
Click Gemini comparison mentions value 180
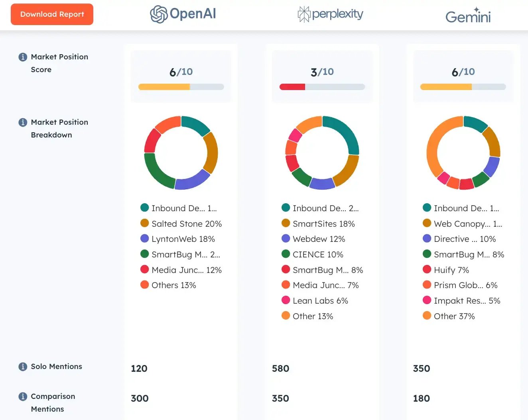tap(422, 398)
